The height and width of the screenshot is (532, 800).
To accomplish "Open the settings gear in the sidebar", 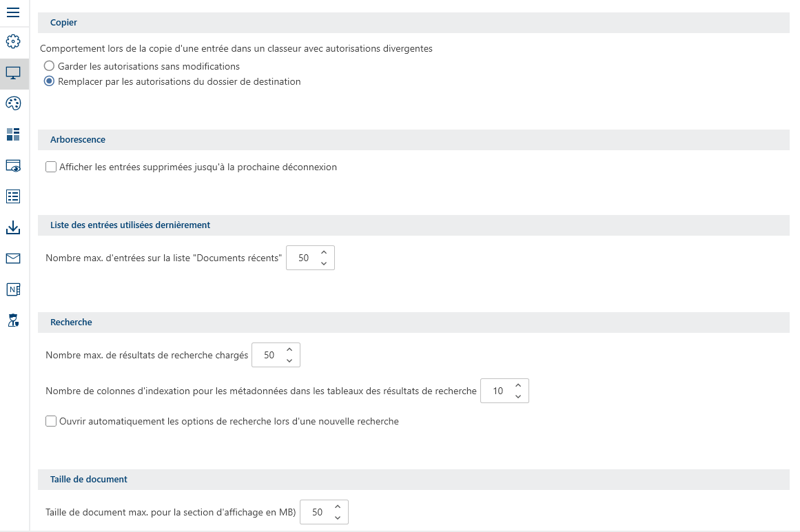I will pos(12,42).
